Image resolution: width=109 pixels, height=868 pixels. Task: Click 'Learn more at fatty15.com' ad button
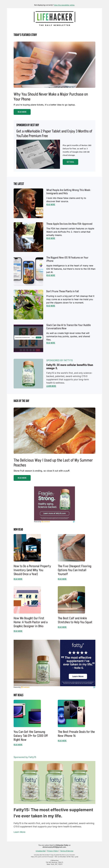pos(55,513)
